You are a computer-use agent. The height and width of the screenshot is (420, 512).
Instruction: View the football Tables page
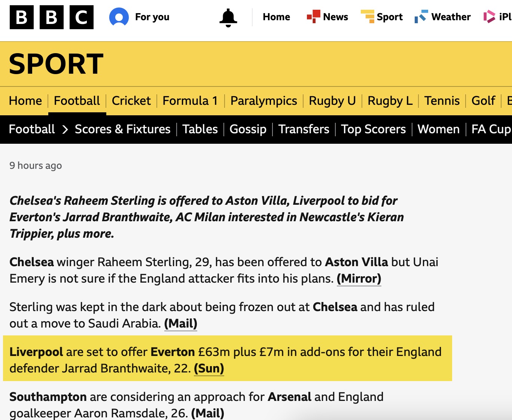click(x=200, y=129)
